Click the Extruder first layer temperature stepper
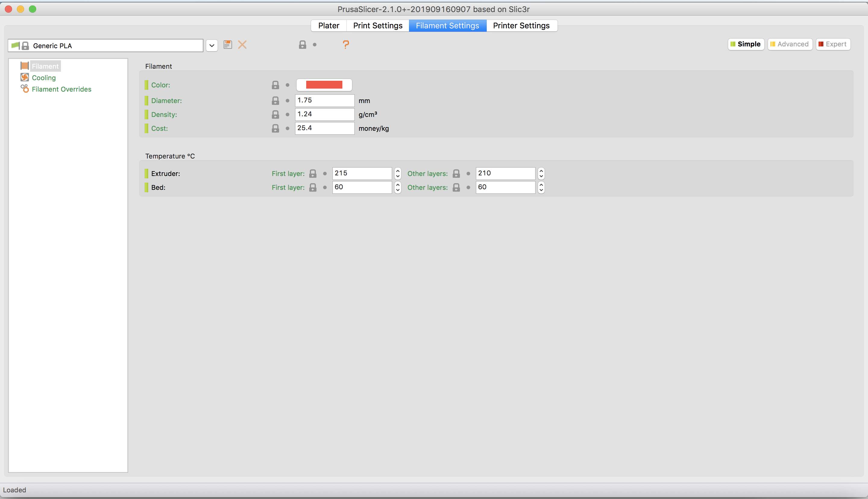This screenshot has width=868, height=499. click(x=398, y=174)
